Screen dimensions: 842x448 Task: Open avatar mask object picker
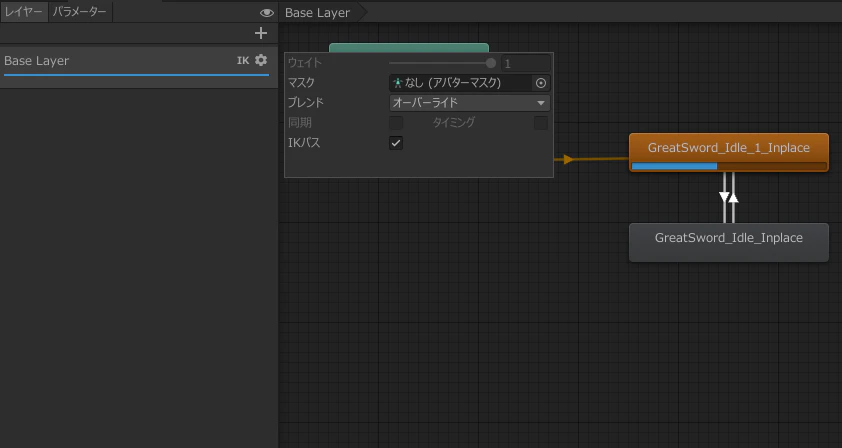541,83
